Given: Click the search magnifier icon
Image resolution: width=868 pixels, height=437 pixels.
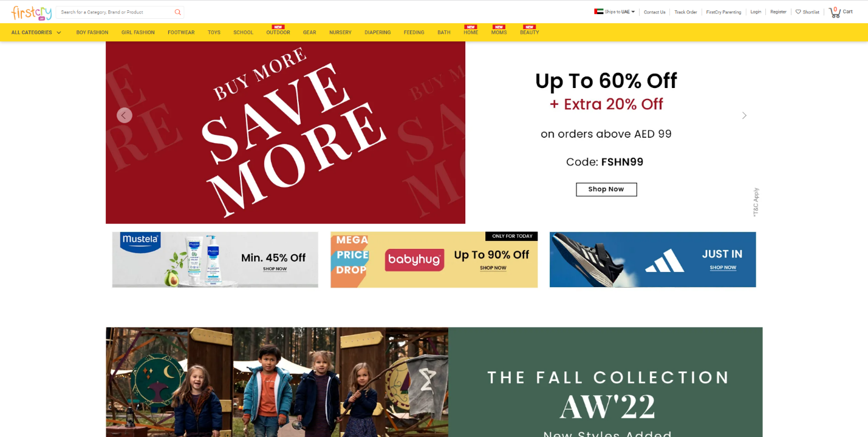Looking at the screenshot, I should click(177, 12).
